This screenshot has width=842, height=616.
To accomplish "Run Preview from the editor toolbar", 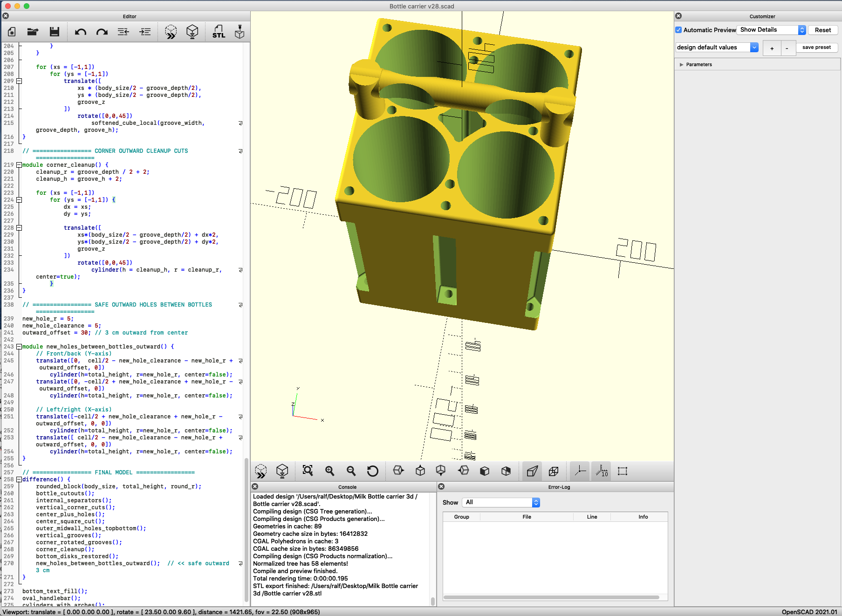I will pos(171,32).
